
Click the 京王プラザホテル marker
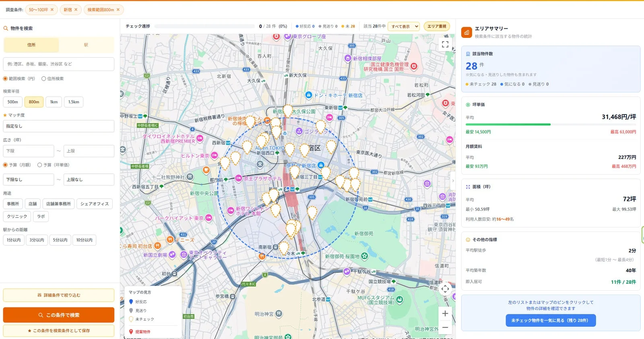pos(238,178)
